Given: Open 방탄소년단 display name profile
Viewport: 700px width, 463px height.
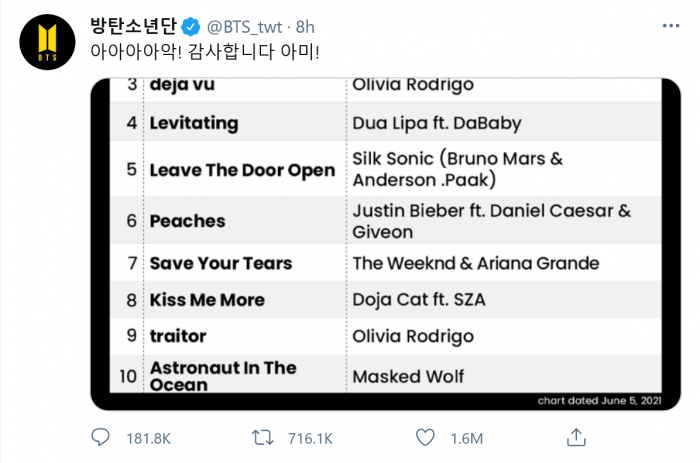Looking at the screenshot, I should tap(136, 24).
